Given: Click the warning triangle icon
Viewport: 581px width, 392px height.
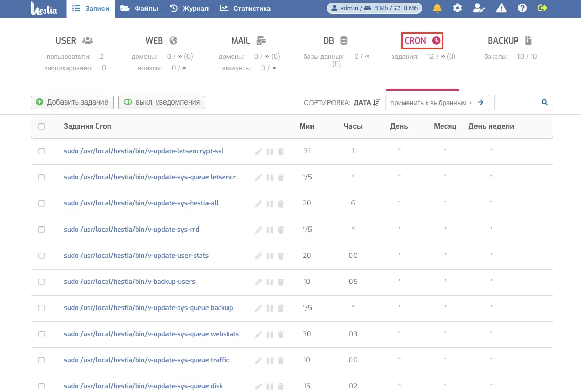Looking at the screenshot, I should 502,8.
